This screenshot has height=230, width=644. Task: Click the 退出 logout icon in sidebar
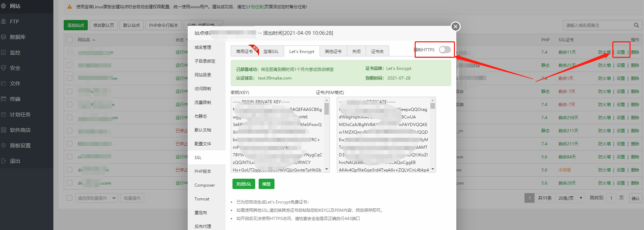click(4, 161)
